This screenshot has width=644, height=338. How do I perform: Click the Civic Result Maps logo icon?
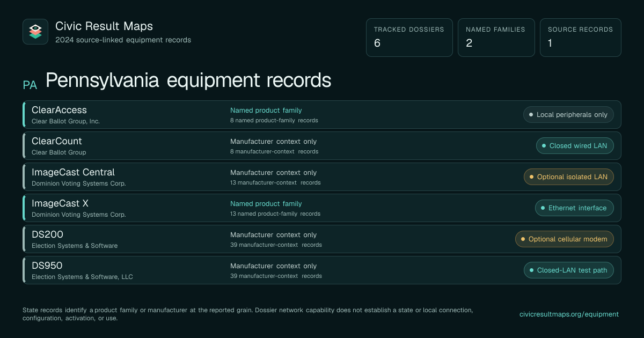click(35, 32)
